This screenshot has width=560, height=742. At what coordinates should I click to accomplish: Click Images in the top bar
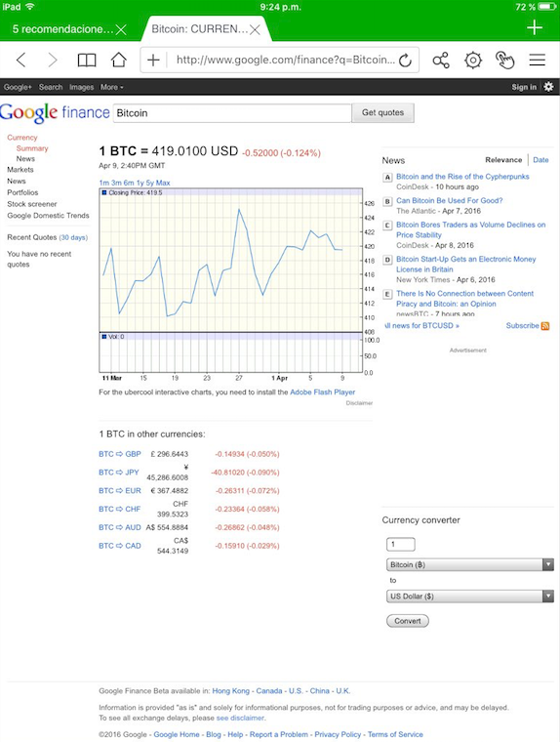[81, 87]
